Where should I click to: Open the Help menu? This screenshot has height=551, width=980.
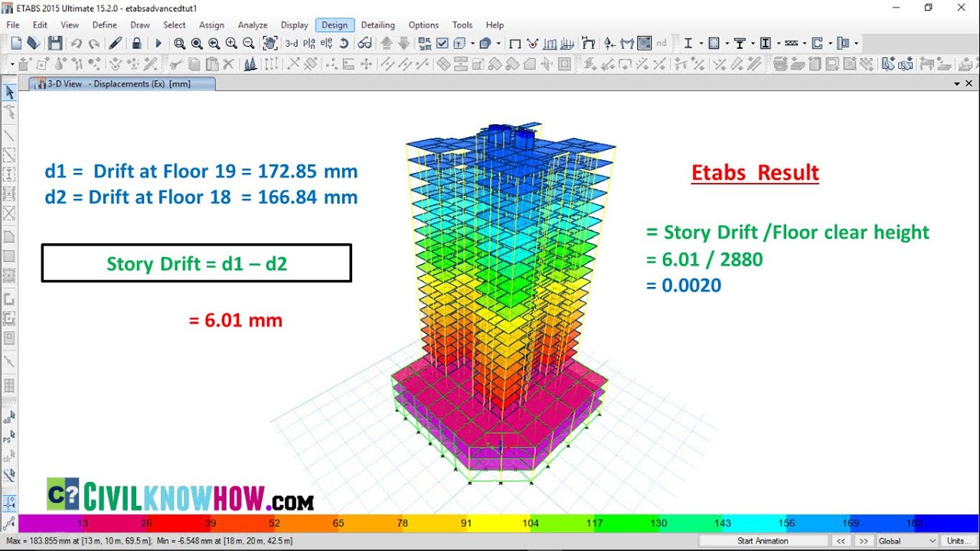point(495,25)
